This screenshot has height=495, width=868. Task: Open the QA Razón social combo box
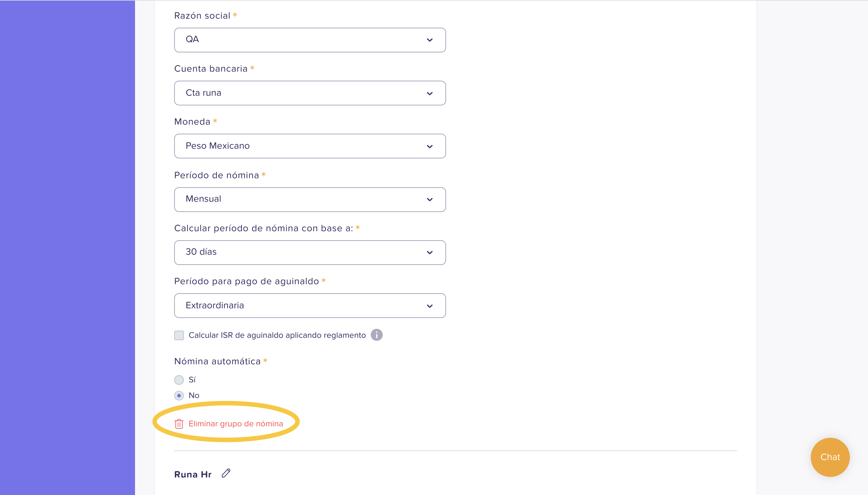tap(310, 40)
